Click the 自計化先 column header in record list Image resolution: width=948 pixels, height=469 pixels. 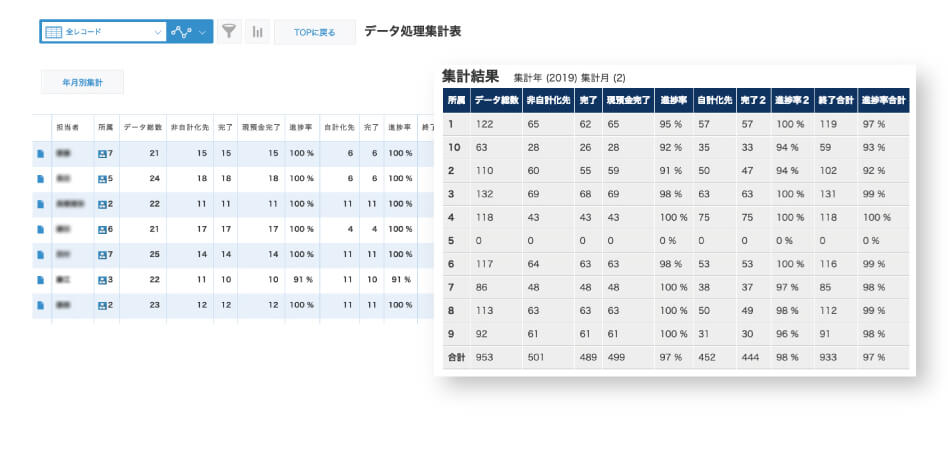pos(339,128)
